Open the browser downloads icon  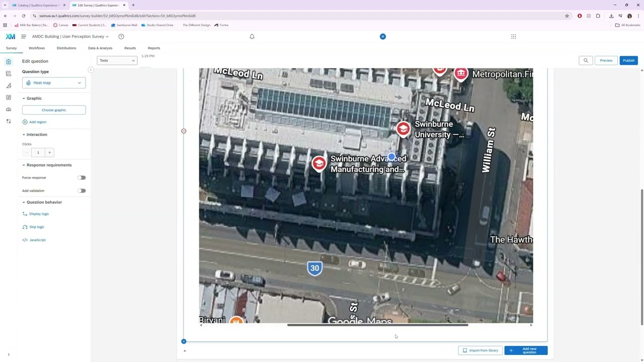pyautogui.click(x=611, y=16)
